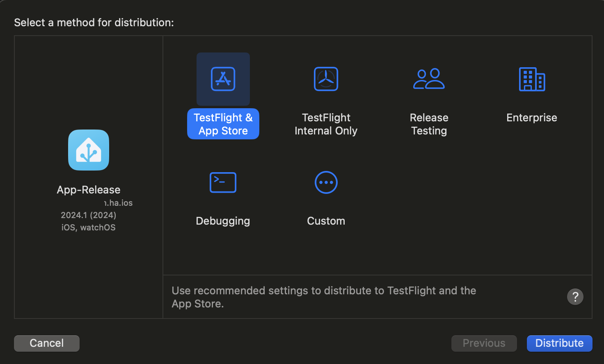
Task: Choose the TestFlight Internal Only icon
Action: coord(326,79)
